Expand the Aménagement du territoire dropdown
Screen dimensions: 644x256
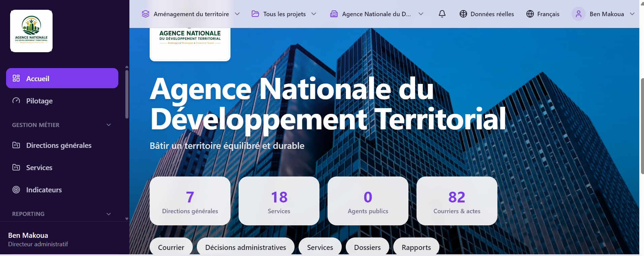click(237, 14)
